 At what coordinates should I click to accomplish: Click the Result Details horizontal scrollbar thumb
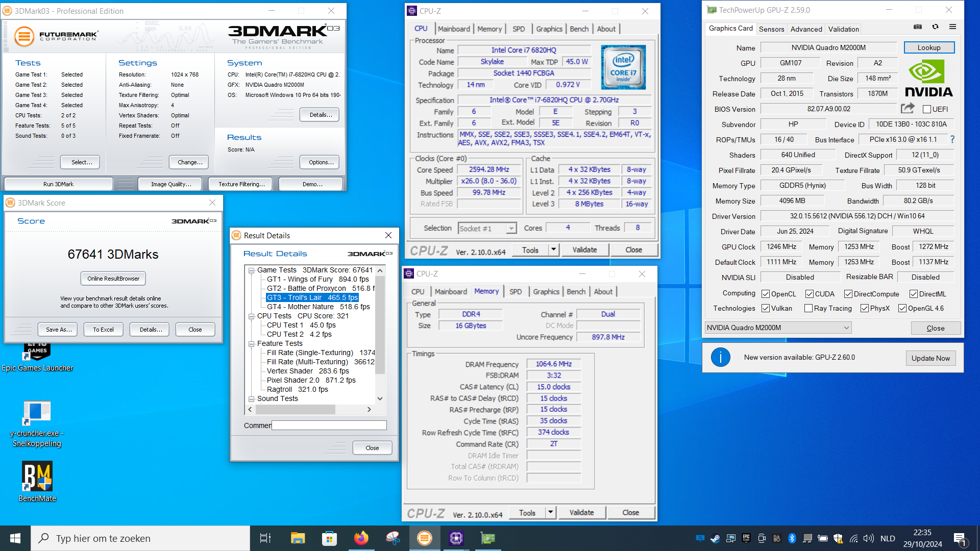pyautogui.click(x=295, y=409)
